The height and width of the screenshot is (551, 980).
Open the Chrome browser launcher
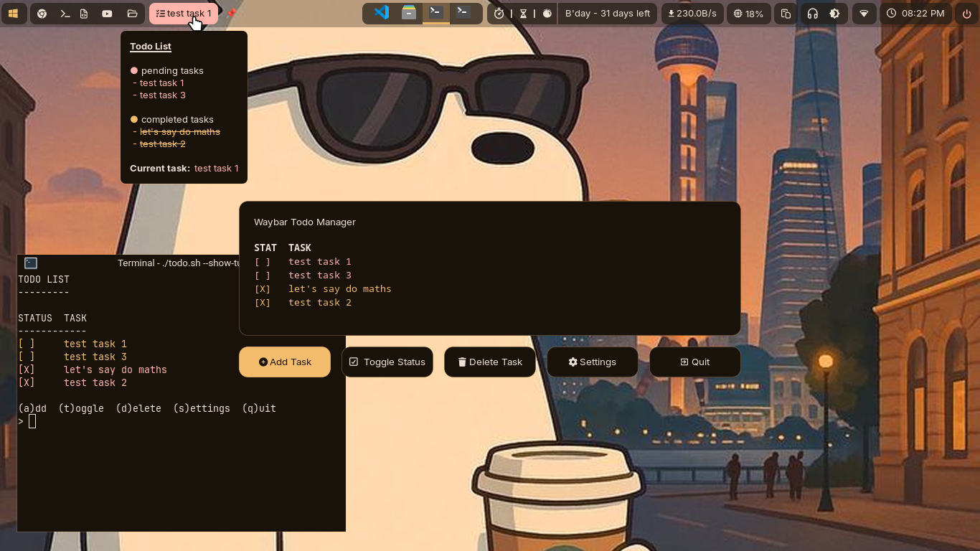[x=42, y=14]
